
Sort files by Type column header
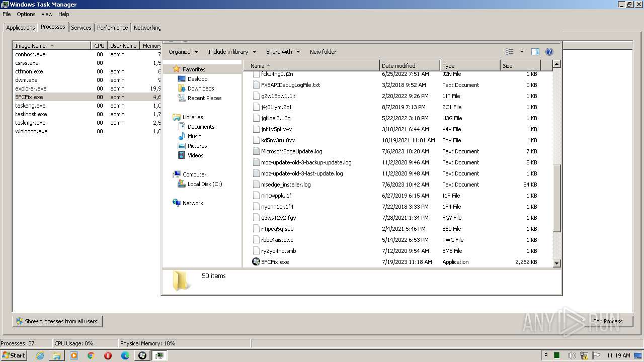click(x=470, y=66)
